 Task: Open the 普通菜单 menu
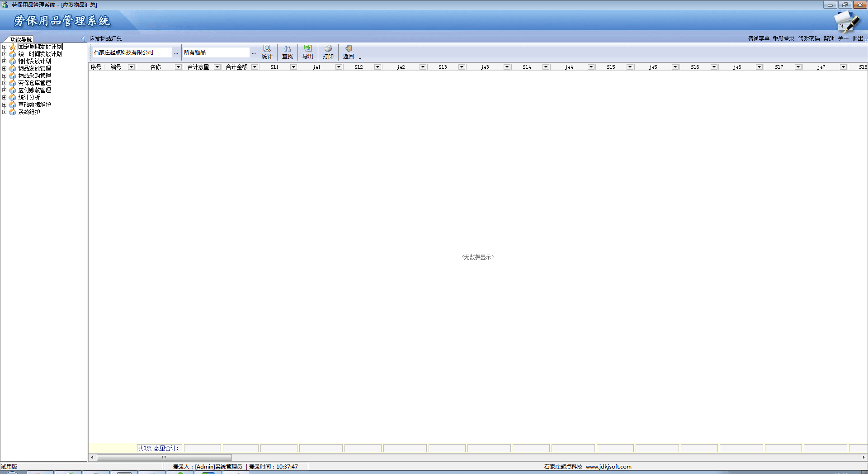759,39
